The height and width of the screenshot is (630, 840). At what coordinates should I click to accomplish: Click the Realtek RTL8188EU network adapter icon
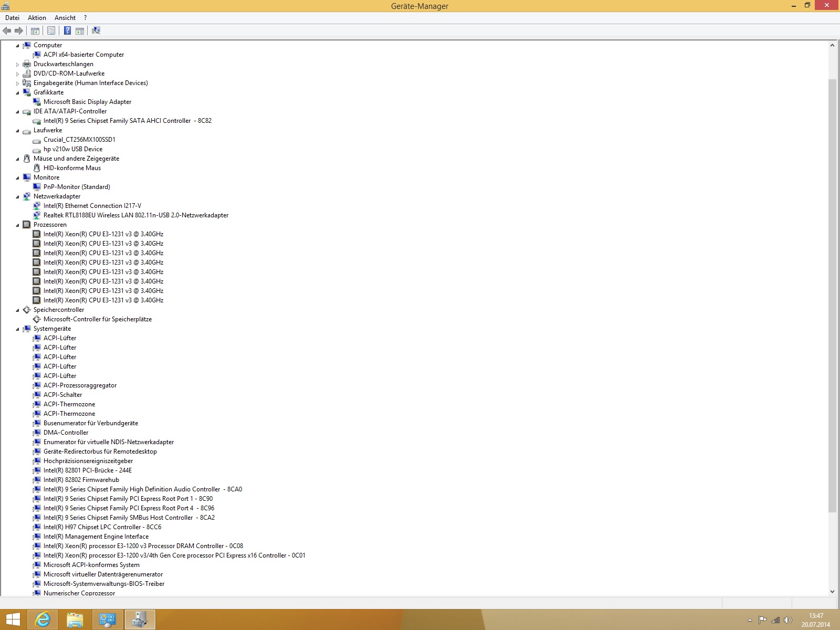(x=37, y=215)
